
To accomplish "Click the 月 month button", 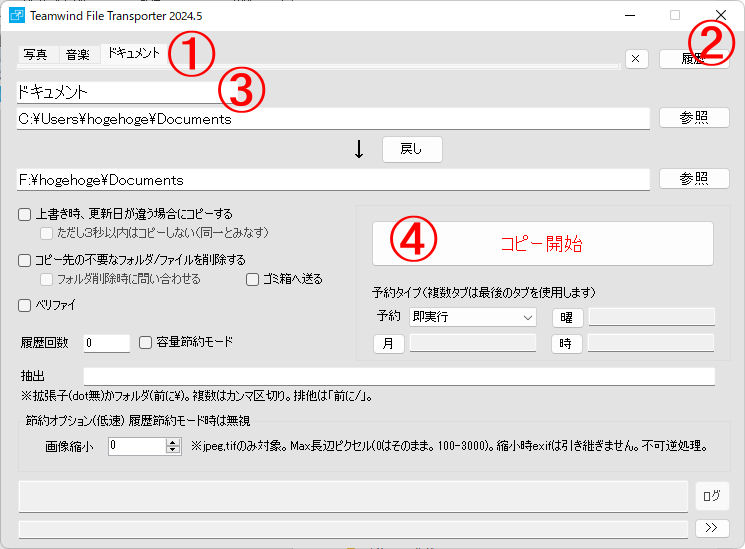I will (x=389, y=343).
